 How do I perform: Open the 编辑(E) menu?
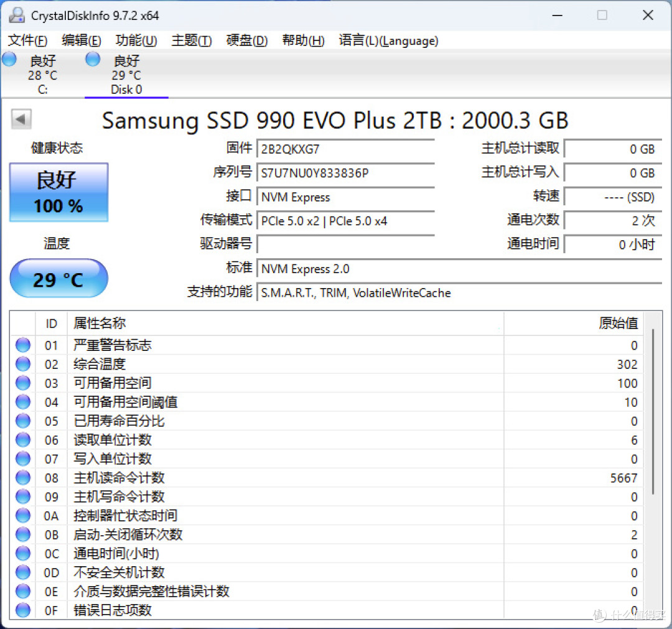82,40
